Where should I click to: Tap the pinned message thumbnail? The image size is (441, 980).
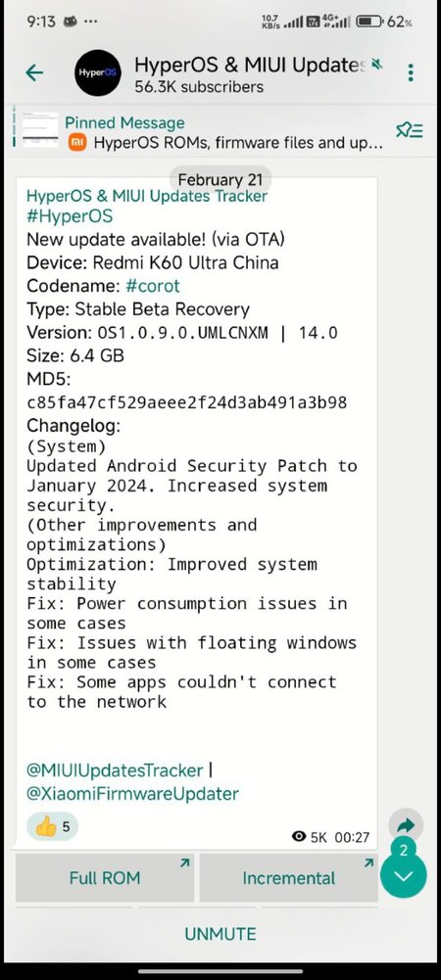(40, 129)
